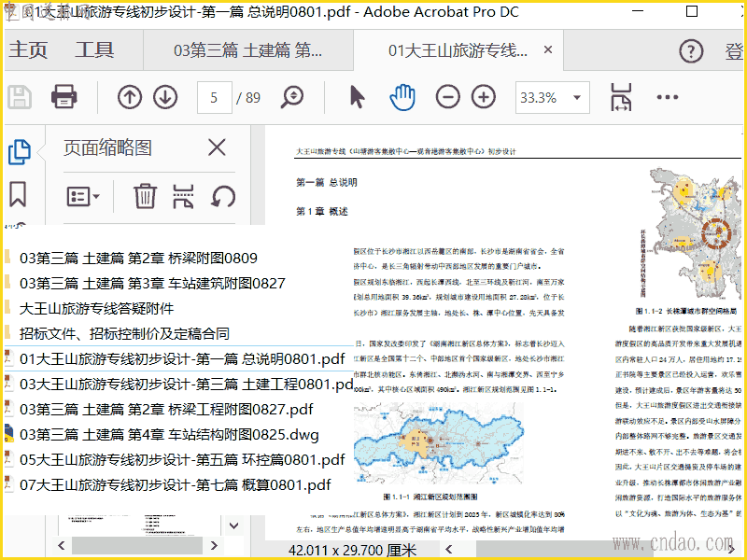Screen dimensions: 747x560
Task: Select file 03第三篇 土建篇 第4章 车站结构附图0825.dwg
Action: point(169,435)
